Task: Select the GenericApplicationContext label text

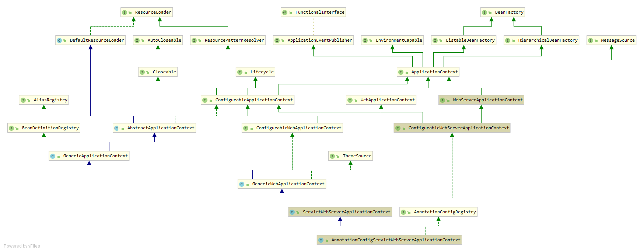Action: pyautogui.click(x=95, y=156)
